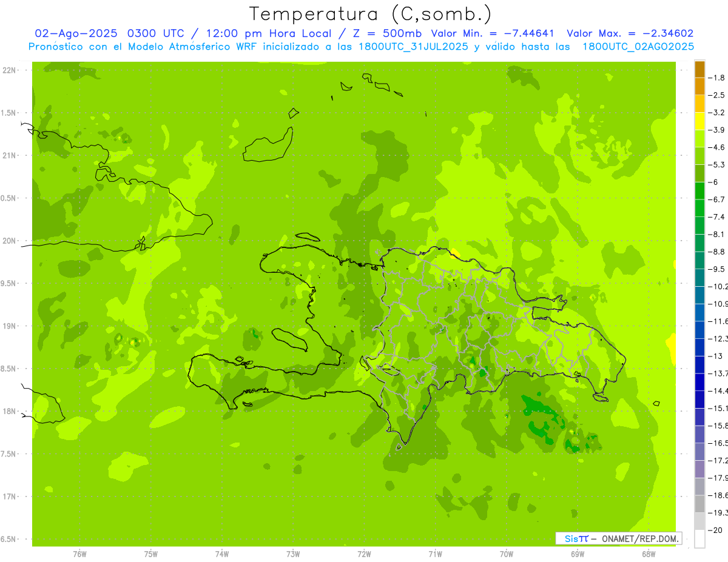
Task: Click '12:00 pm Hora Local' text
Action: [268, 33]
